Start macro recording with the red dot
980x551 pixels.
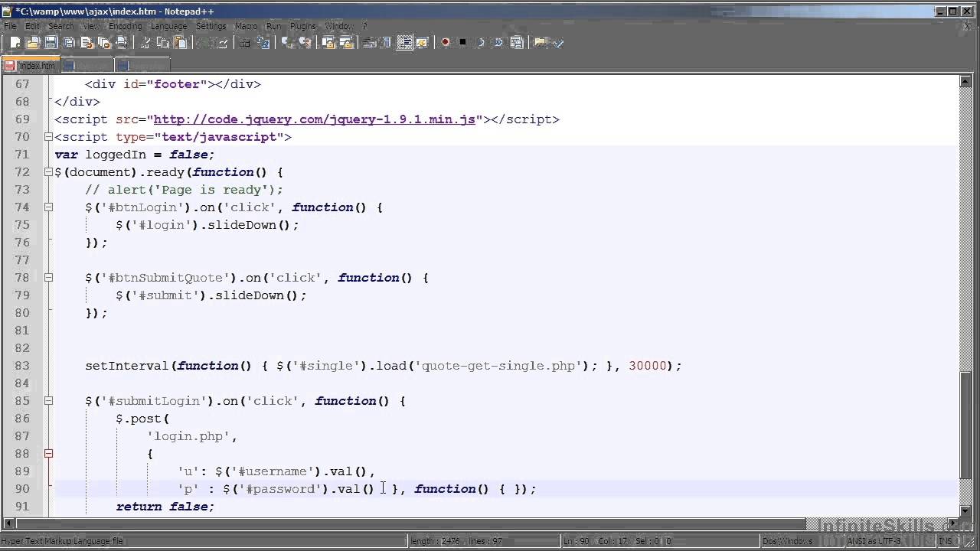click(446, 43)
